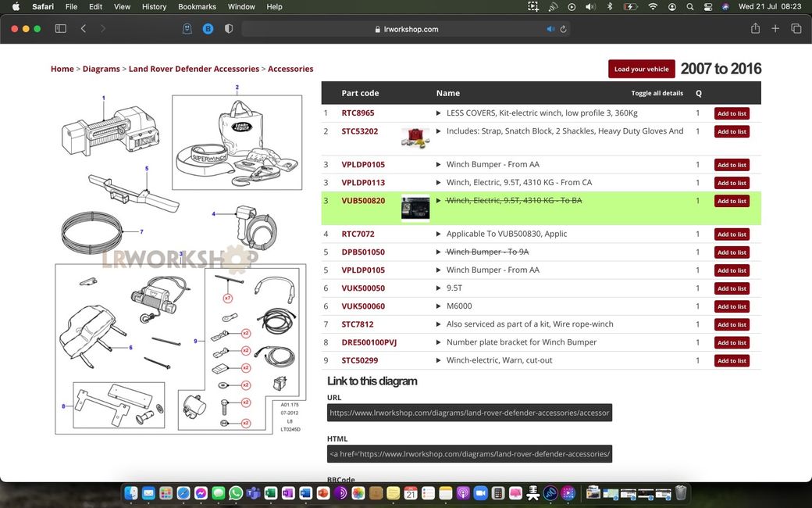The image size is (812, 508).
Task: Click Load your vehicle button
Action: (x=641, y=69)
